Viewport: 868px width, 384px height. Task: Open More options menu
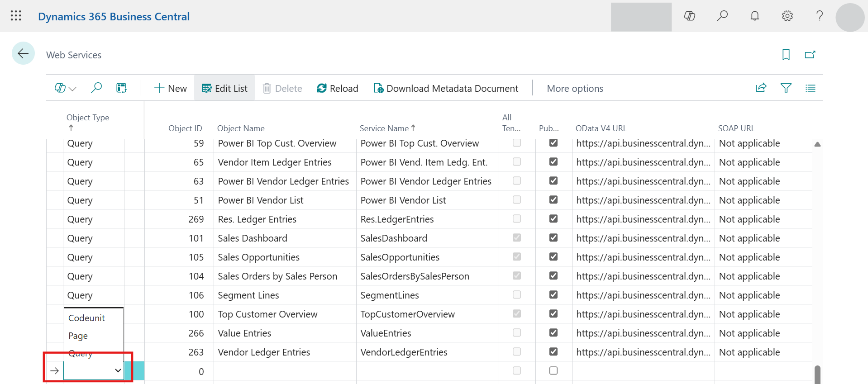(x=575, y=89)
